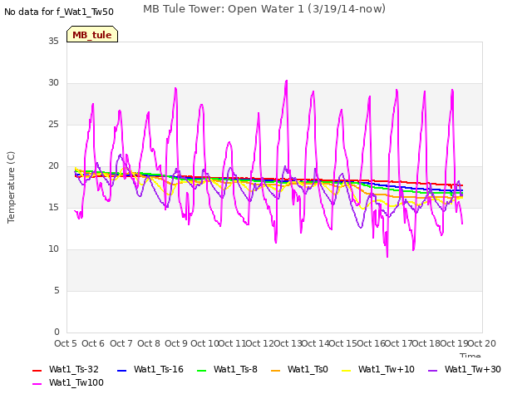Toggle Wat1_Tw100 legend entry
The height and width of the screenshot is (399, 532).
[68, 382]
